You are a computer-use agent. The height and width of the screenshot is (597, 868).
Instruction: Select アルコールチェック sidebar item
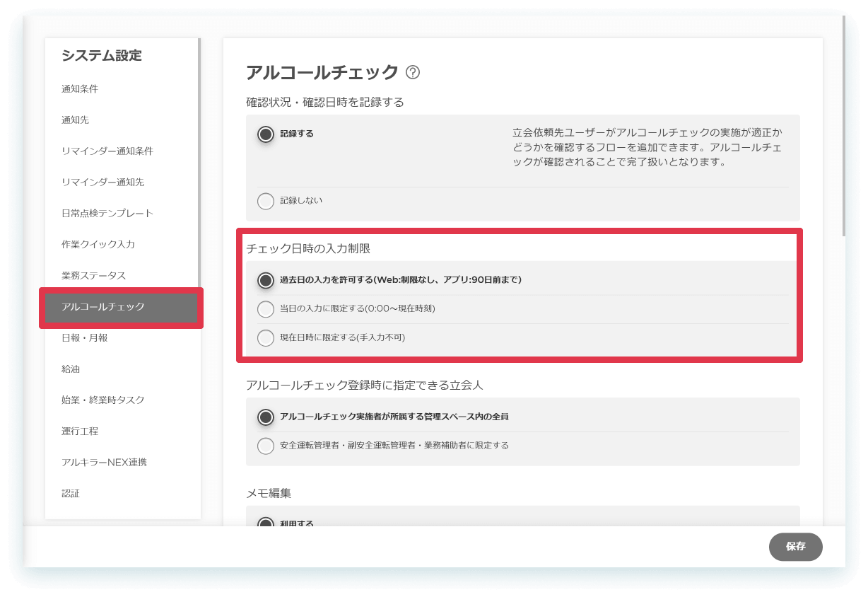coord(122,307)
